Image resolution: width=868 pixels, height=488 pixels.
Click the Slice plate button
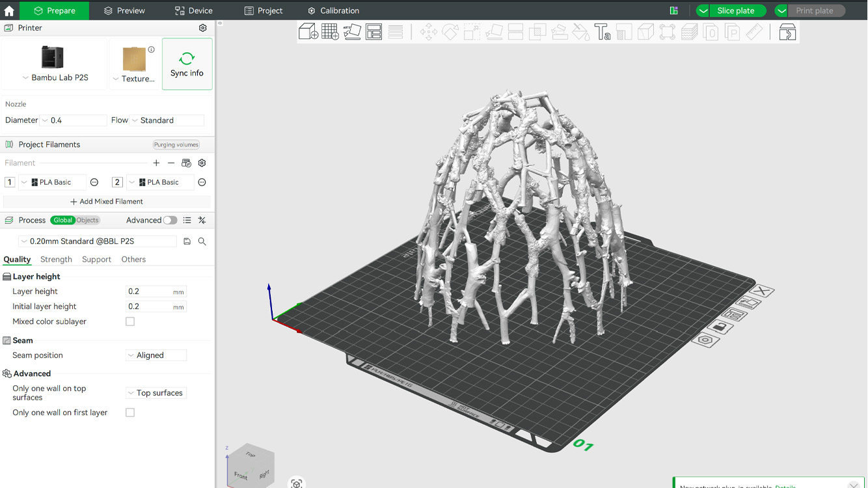(738, 11)
